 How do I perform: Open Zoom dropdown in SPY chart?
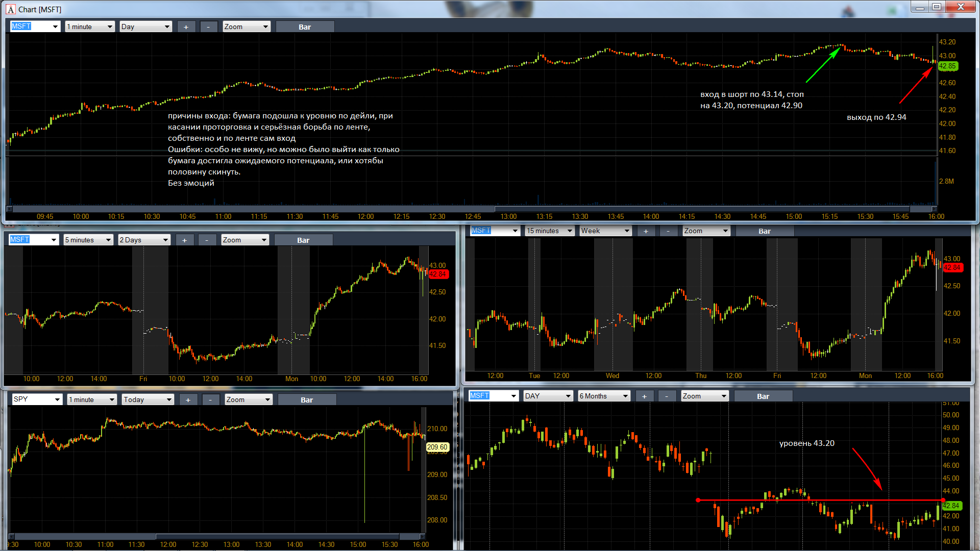[x=249, y=399]
